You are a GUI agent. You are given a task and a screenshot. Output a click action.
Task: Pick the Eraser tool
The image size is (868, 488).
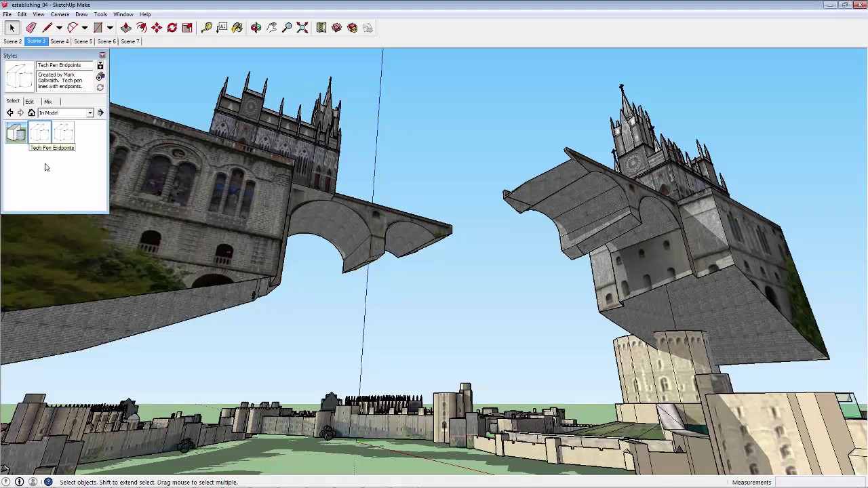[31, 28]
